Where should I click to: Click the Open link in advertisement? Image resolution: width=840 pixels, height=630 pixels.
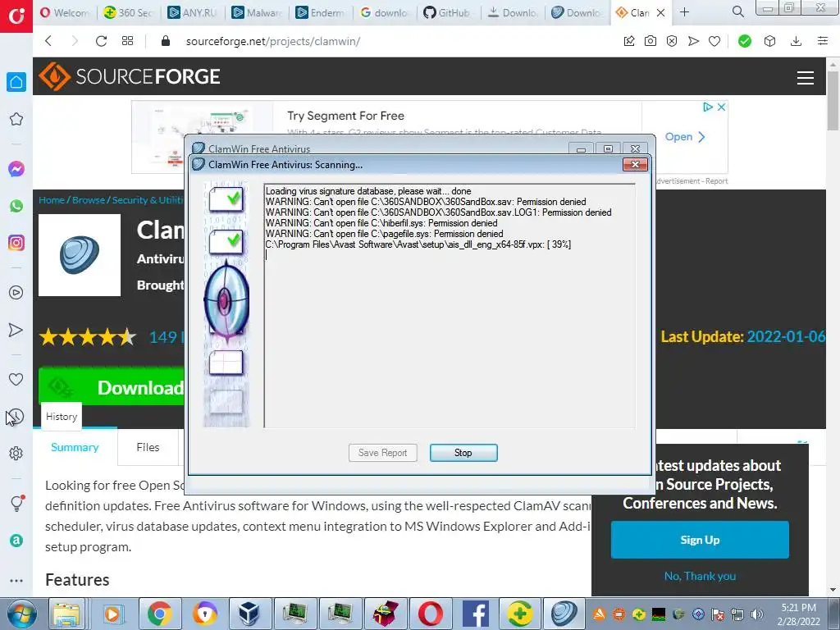(685, 137)
